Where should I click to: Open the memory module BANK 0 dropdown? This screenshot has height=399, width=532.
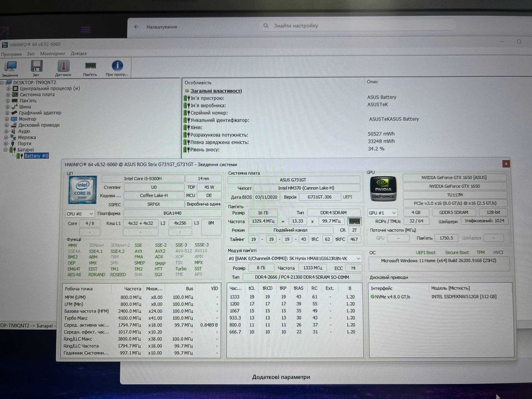(x=294, y=259)
